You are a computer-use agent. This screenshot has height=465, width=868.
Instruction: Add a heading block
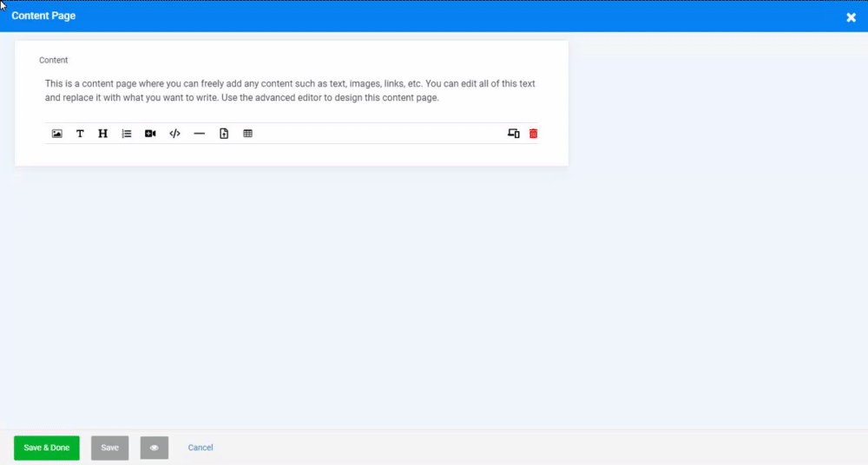[x=103, y=134]
